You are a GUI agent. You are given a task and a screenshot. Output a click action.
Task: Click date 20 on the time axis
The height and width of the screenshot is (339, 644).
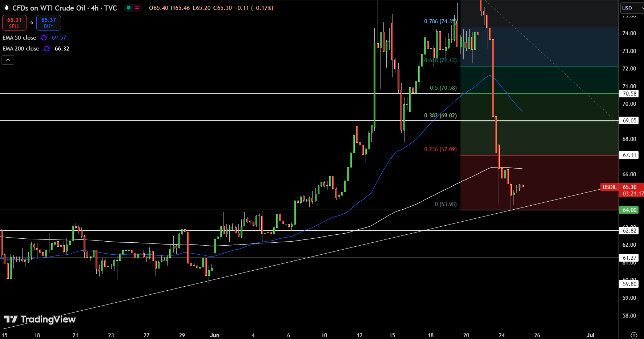click(466, 335)
